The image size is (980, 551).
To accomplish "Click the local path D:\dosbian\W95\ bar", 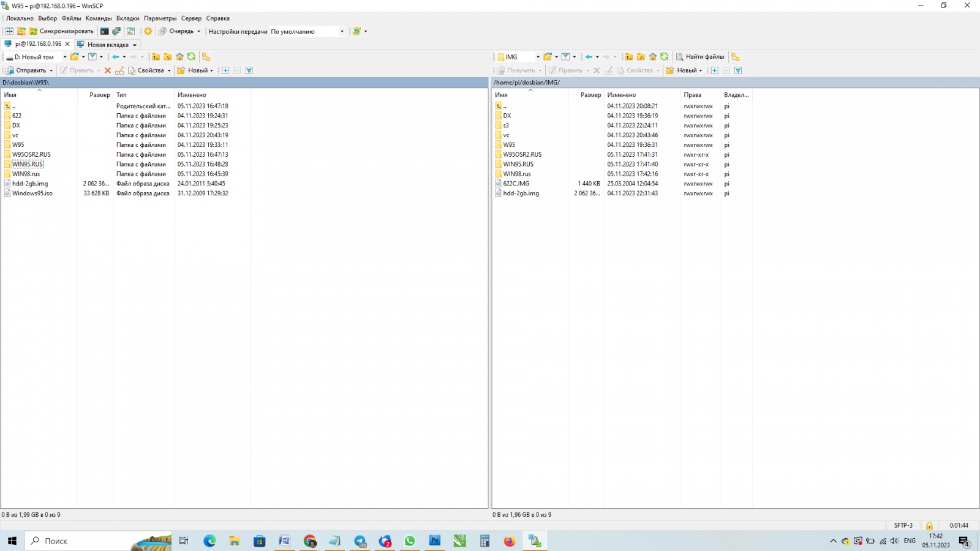I will [244, 83].
